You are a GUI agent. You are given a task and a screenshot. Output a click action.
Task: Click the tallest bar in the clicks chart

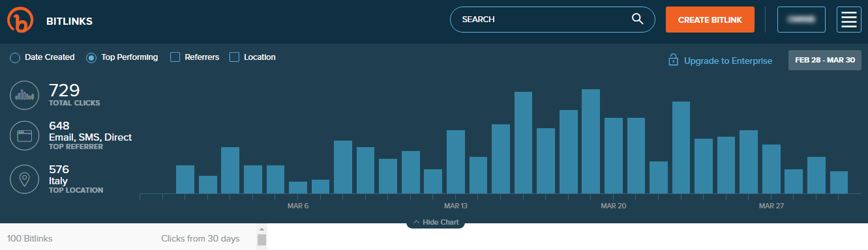pos(591,141)
